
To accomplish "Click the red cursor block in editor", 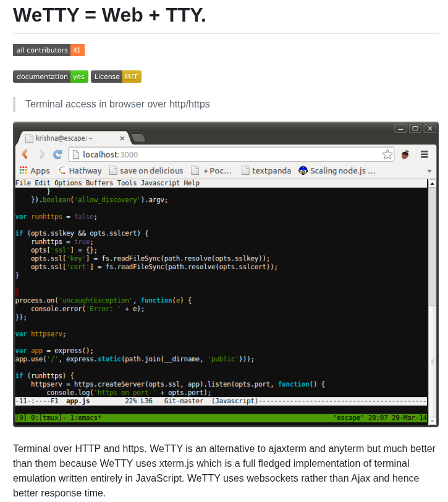I will (x=17, y=292).
